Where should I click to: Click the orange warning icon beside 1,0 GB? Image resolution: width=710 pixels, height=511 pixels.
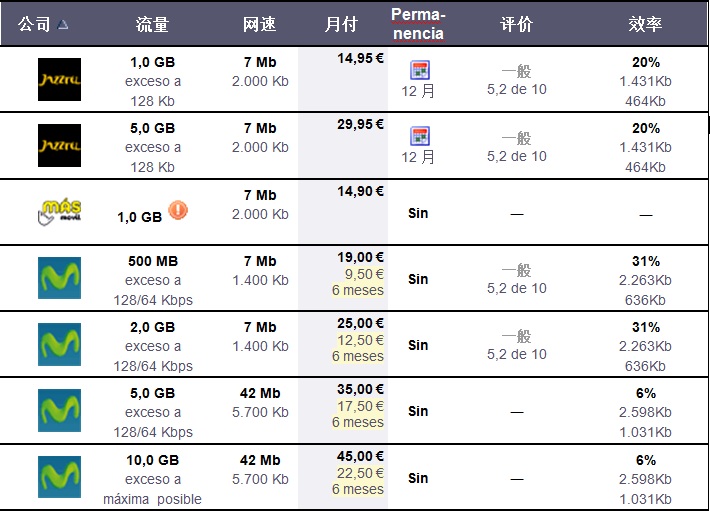point(178,210)
